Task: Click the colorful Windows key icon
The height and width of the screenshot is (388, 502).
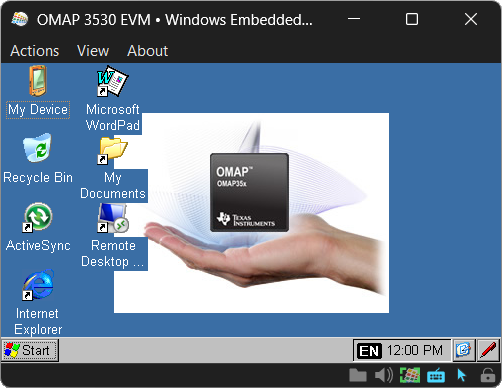Action: [x=410, y=375]
